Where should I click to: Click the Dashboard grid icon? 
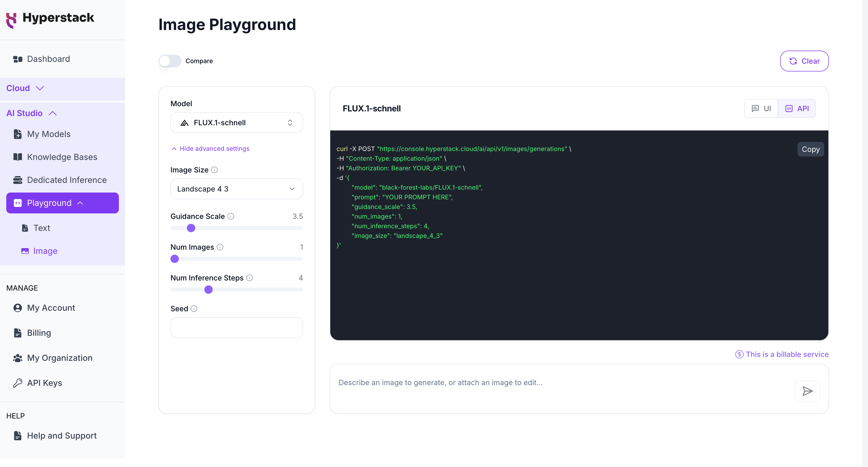click(x=17, y=59)
